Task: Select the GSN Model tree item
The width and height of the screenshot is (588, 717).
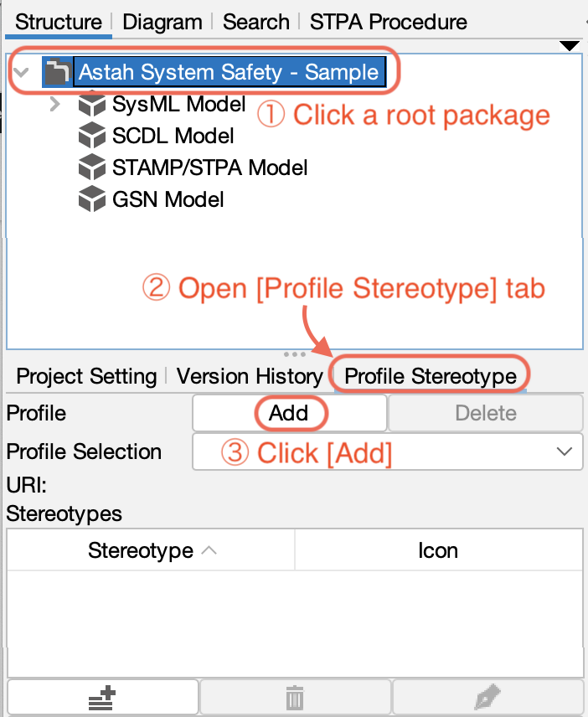Action: coord(168,199)
